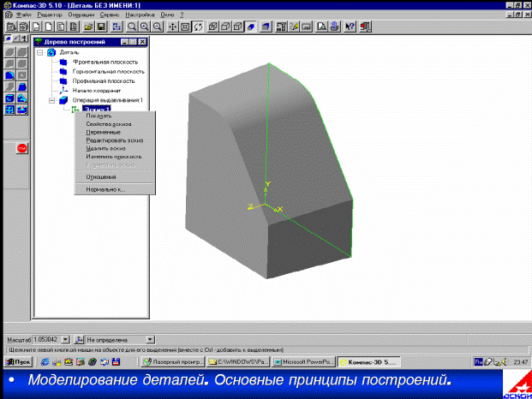Select the blue array grid tool icon in the side panel
Image resolution: width=532 pixels, height=399 pixels.
click(x=9, y=110)
